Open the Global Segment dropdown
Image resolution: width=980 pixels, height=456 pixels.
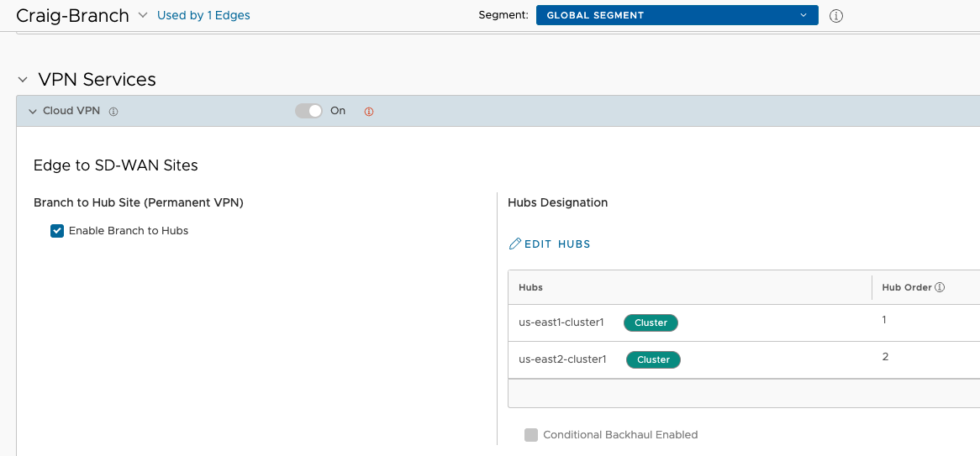click(677, 16)
